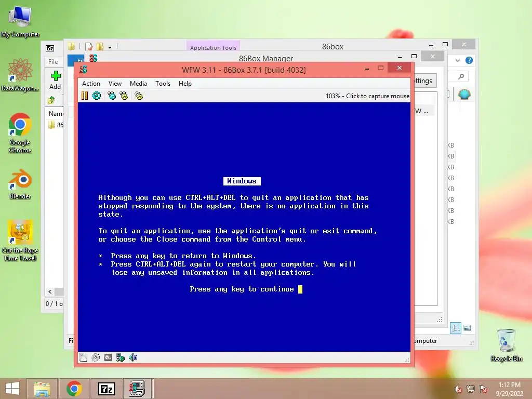Open Chrome from the taskbar

click(74, 389)
